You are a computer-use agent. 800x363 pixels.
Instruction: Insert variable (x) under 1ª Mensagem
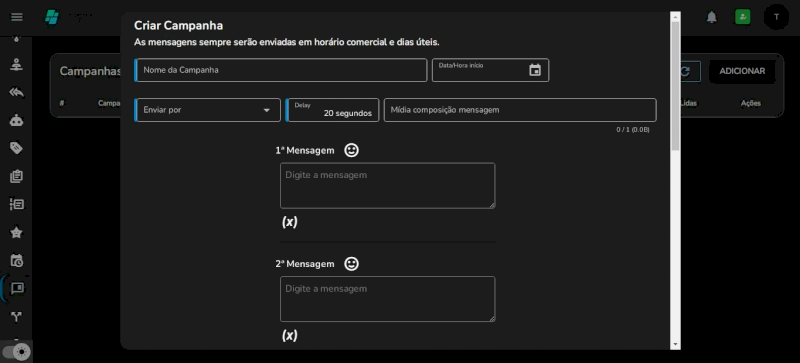290,222
